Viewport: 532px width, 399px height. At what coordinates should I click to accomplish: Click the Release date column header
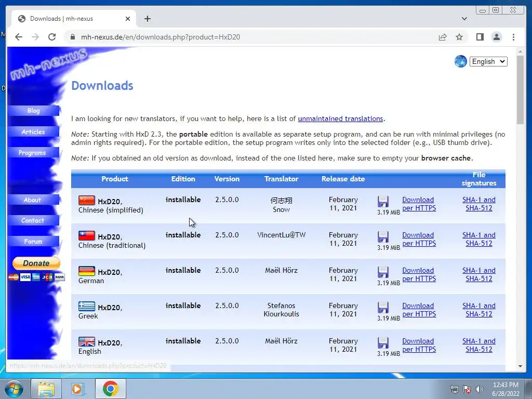coord(343,179)
